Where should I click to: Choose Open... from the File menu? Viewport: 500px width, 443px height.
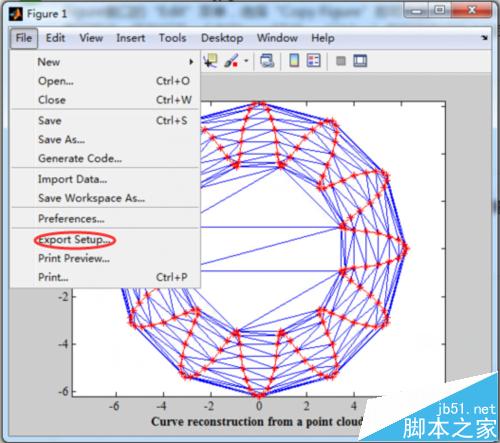[105, 81]
